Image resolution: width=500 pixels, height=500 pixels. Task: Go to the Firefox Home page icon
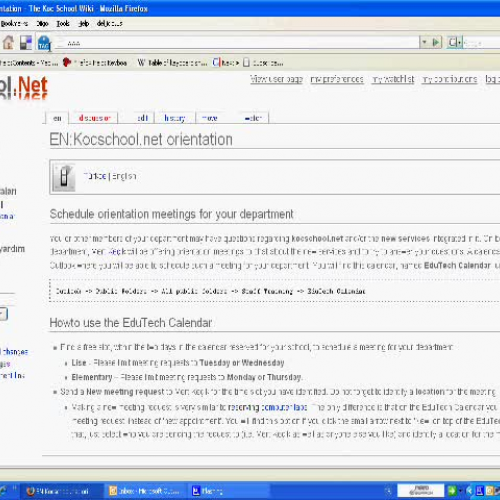pyautogui.click(x=8, y=43)
